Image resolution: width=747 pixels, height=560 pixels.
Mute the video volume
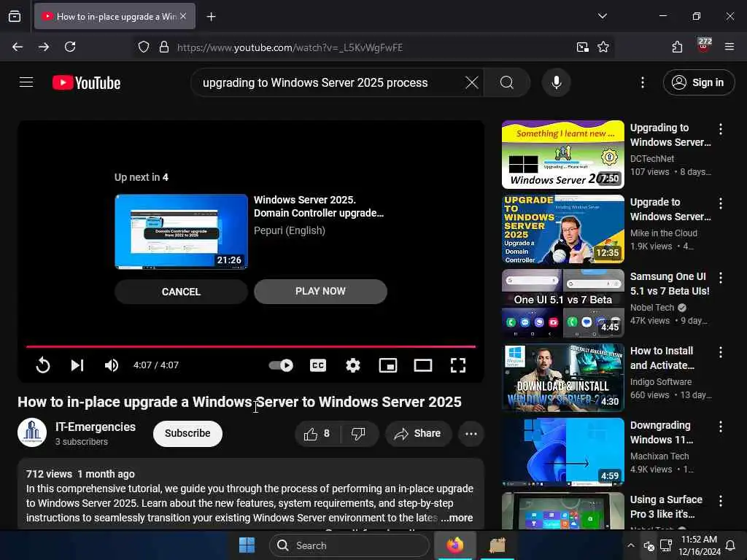point(112,365)
